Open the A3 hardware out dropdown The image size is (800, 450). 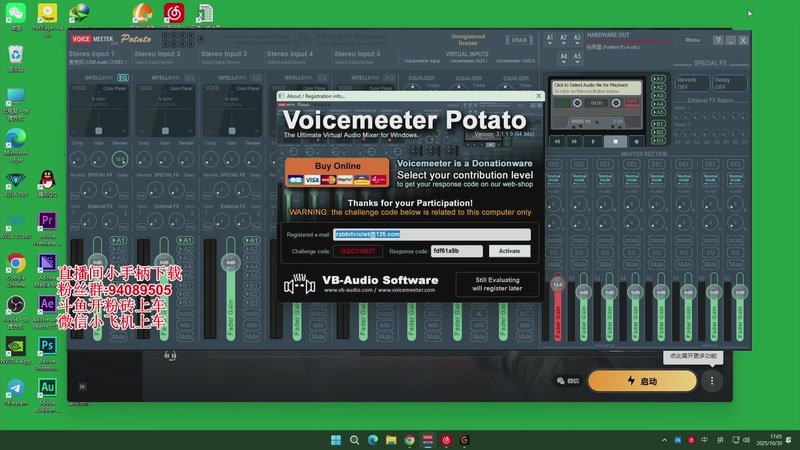click(x=577, y=40)
